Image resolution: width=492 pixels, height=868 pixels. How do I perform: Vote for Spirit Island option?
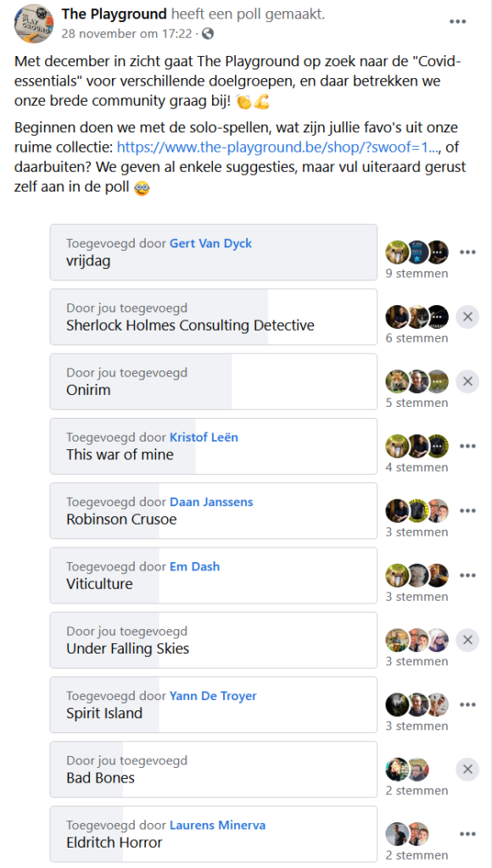pyautogui.click(x=213, y=704)
